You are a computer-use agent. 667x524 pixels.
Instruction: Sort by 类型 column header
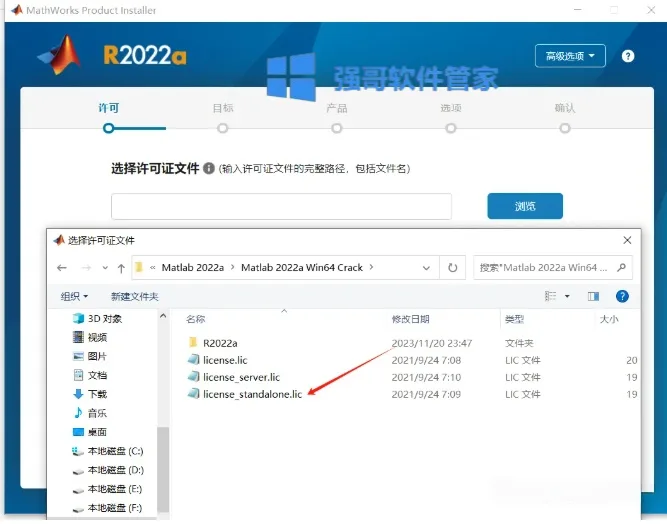pyautogui.click(x=514, y=319)
